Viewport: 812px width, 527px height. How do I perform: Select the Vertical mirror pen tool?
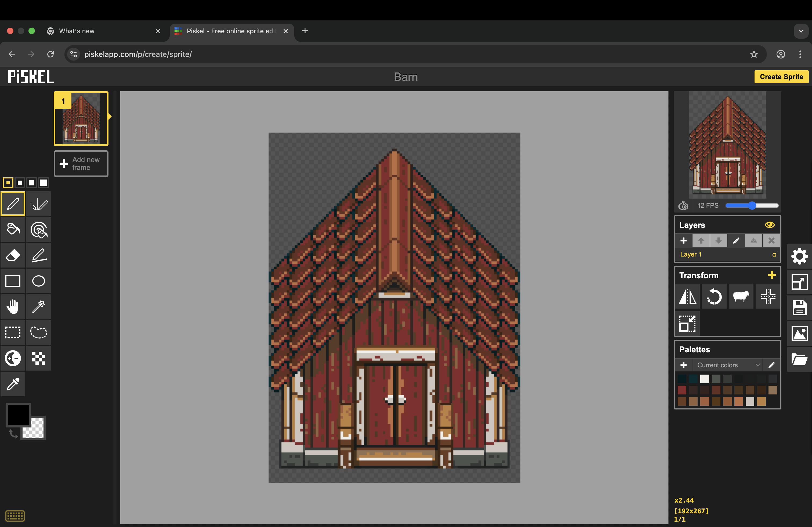(x=39, y=204)
